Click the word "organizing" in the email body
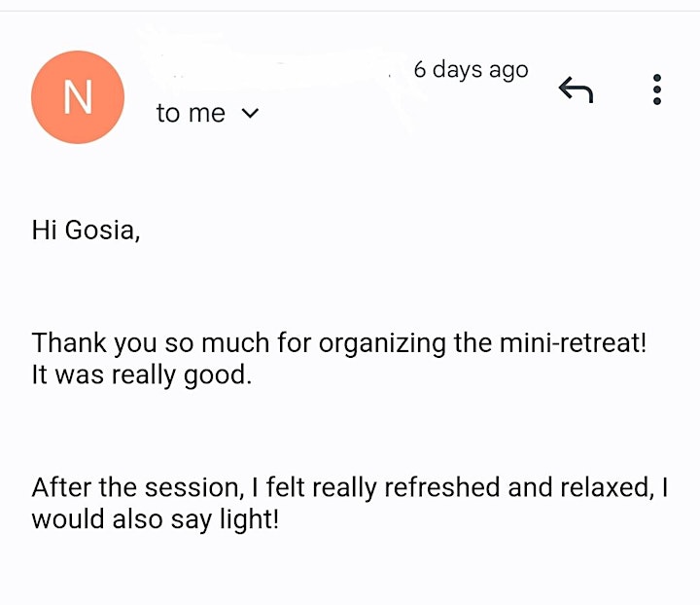Viewport: 700px width, 605px height. 382,343
